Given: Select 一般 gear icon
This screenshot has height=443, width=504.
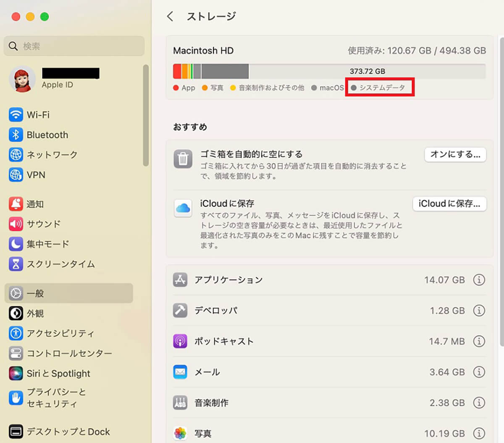Looking at the screenshot, I should point(16,293).
